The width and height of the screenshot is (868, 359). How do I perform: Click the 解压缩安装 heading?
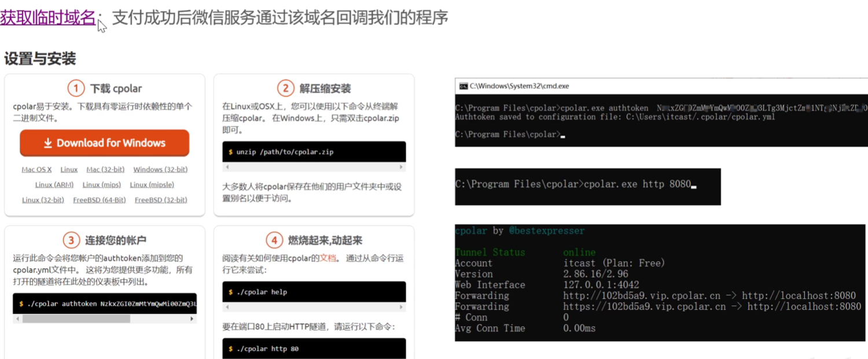point(325,89)
